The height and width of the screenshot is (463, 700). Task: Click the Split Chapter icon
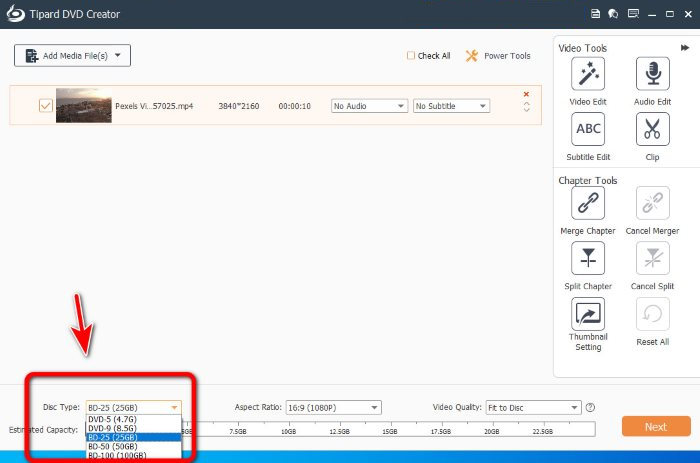point(588,258)
